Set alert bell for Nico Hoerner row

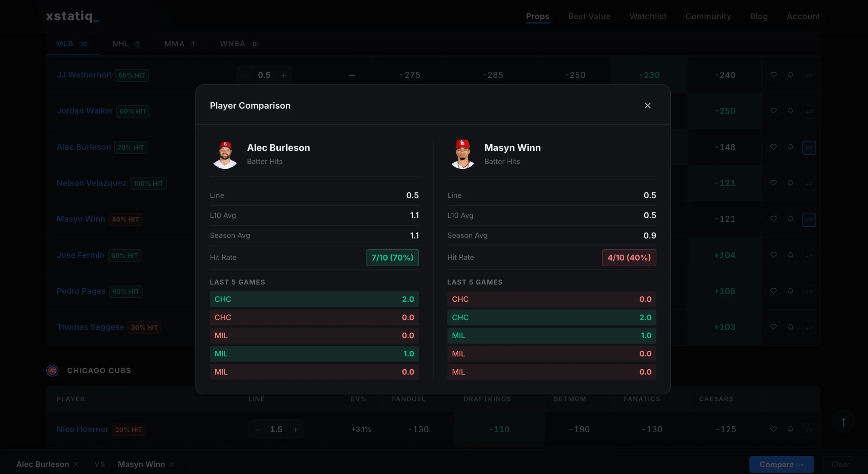pos(790,429)
